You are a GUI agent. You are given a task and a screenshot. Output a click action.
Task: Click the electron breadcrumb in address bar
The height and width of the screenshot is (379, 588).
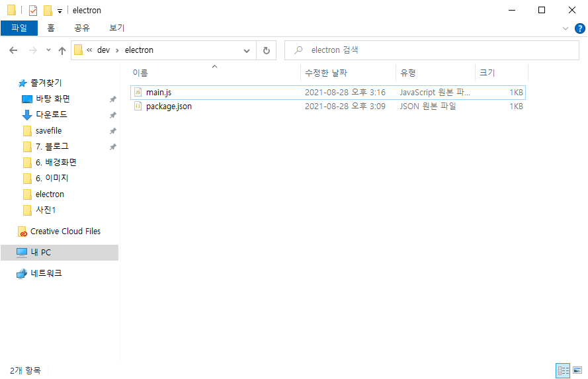pos(139,50)
